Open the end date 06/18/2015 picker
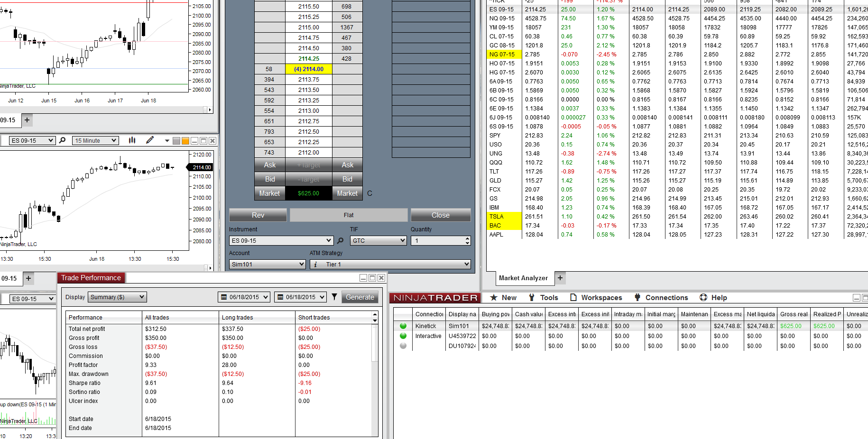 [x=300, y=297]
